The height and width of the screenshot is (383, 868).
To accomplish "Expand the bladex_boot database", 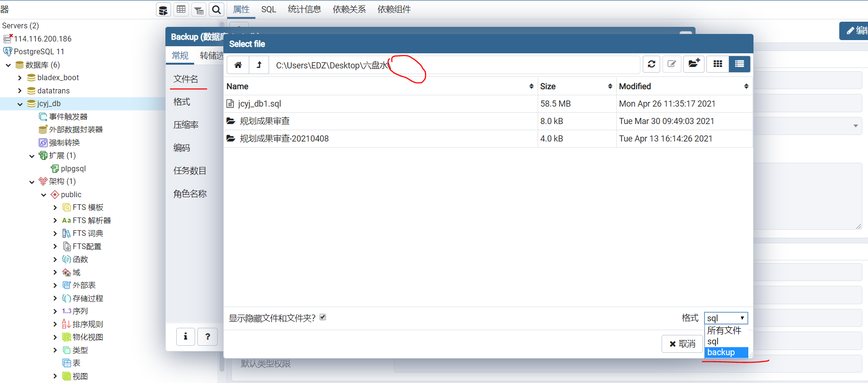I will pos(20,78).
